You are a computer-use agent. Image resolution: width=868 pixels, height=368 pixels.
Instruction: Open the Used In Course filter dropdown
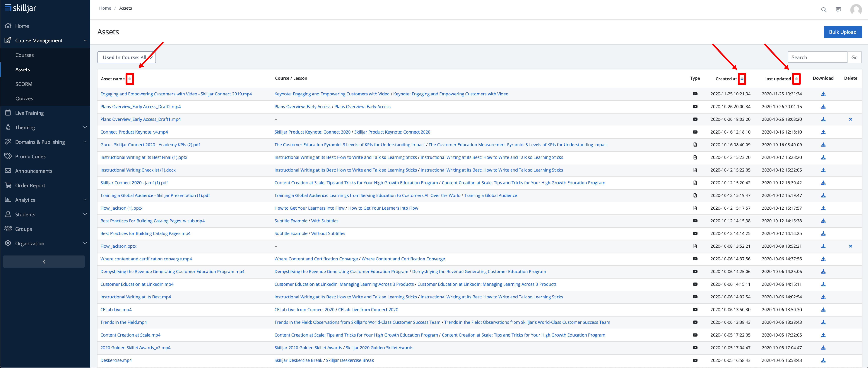(127, 57)
